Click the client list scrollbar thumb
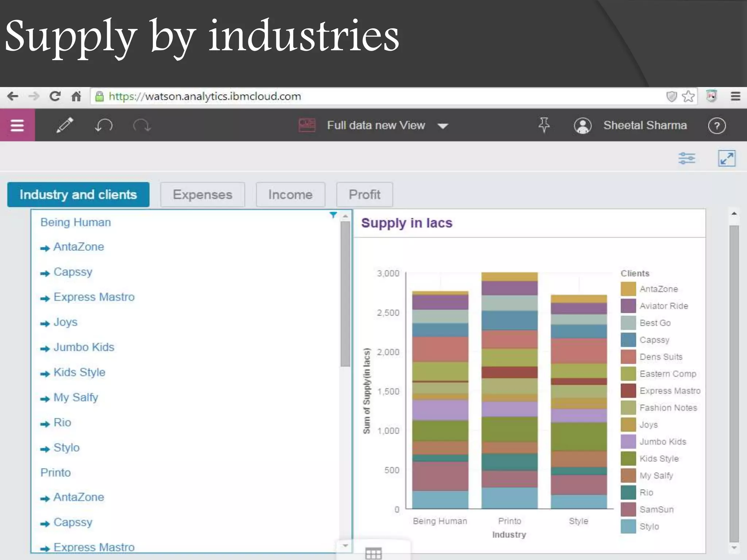The width and height of the screenshot is (747, 560). click(x=345, y=294)
